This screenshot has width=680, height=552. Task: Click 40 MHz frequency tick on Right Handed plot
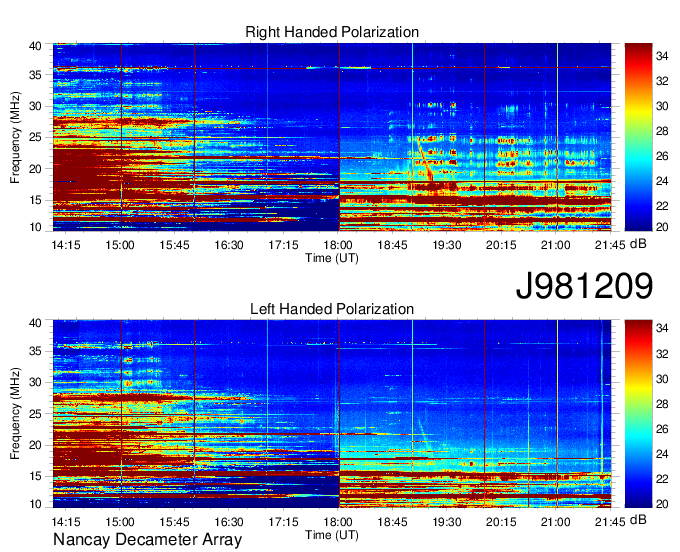point(35,46)
